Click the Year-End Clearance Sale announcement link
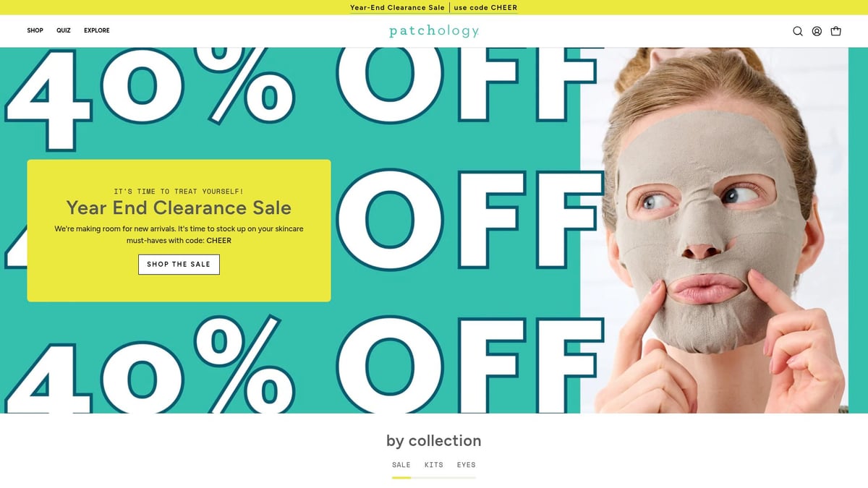Screen dimensions: 868x488 397,8
